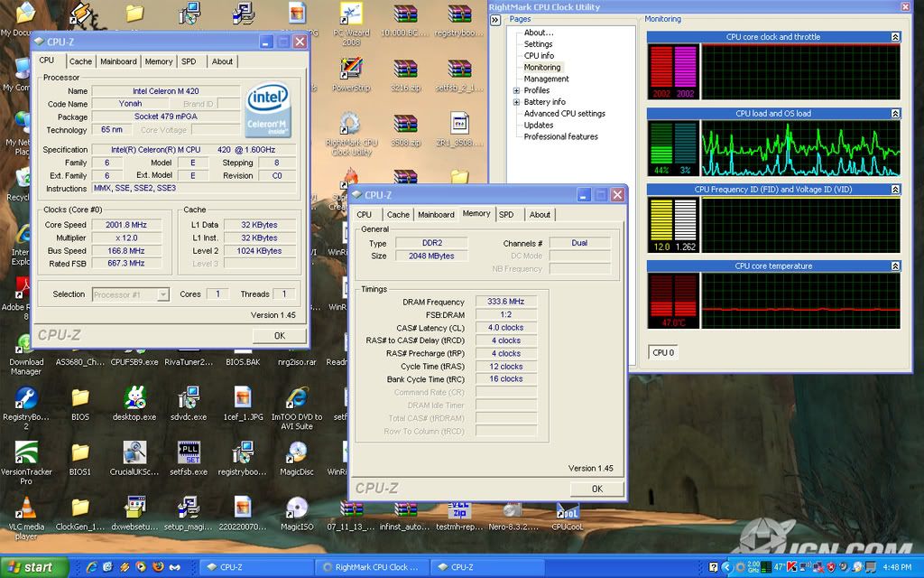
Task: Collapse the CPU core temperature panel
Action: click(x=895, y=266)
